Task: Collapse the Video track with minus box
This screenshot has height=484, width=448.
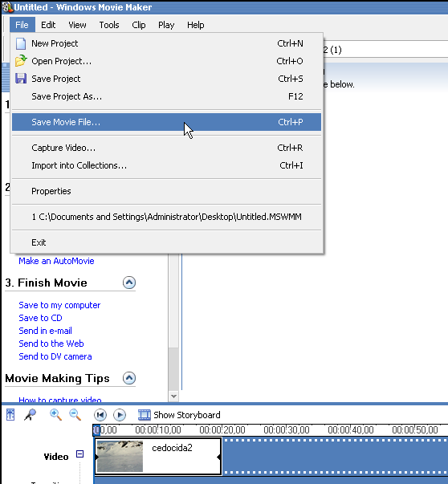Action: pos(80,454)
